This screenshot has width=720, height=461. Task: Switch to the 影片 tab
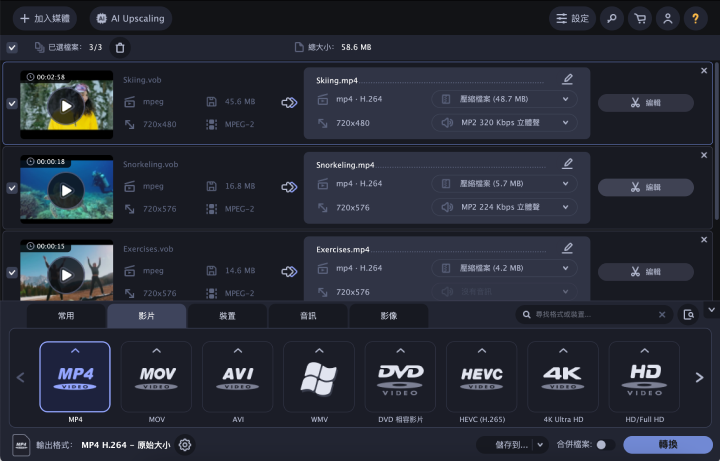coord(146,316)
